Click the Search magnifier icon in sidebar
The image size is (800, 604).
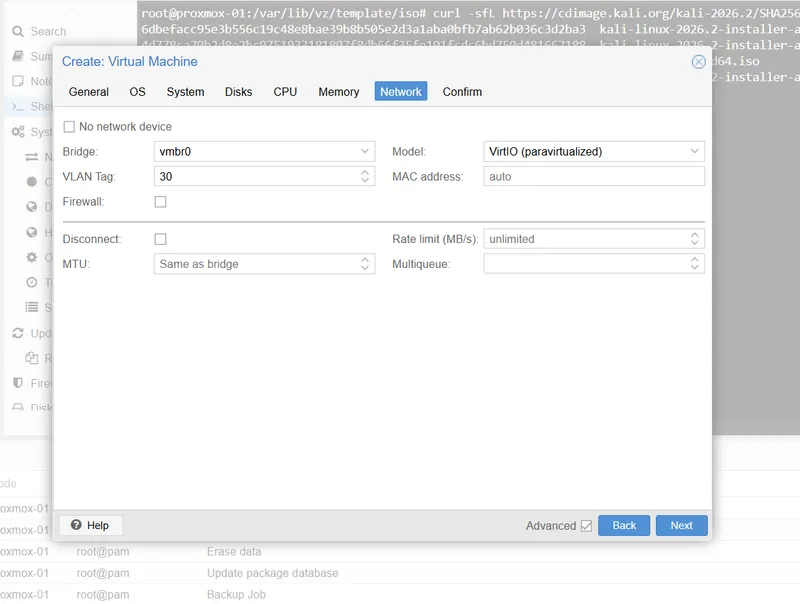pyautogui.click(x=18, y=32)
